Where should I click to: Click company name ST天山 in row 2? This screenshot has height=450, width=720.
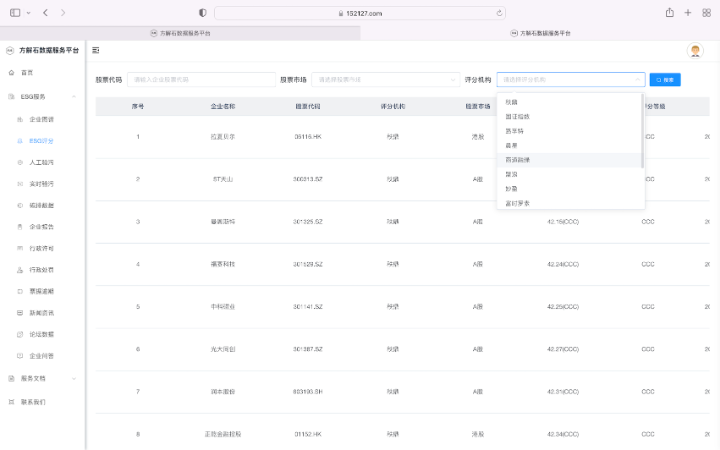point(223,179)
